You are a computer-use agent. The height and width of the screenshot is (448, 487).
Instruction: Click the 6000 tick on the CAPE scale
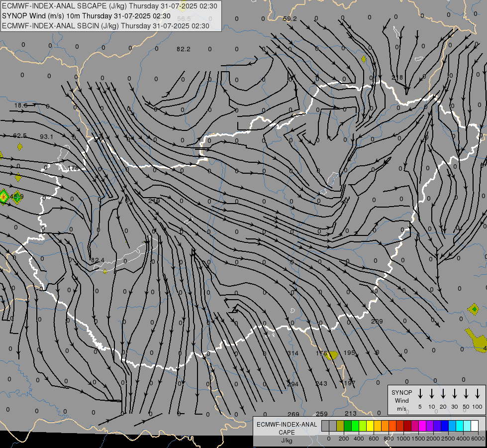coord(479,439)
